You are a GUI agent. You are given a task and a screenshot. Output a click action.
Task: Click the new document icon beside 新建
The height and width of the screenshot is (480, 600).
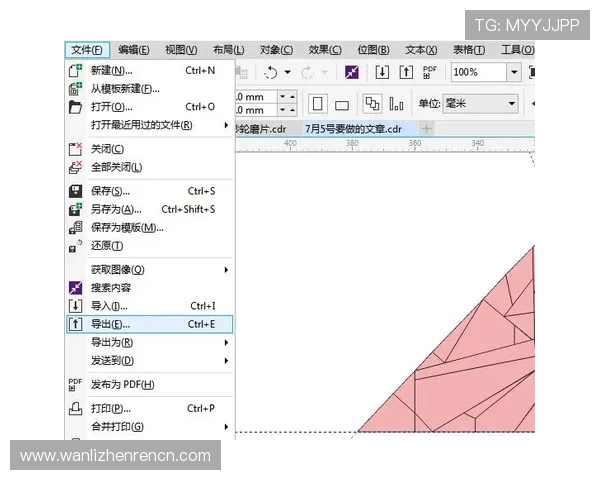[75, 70]
